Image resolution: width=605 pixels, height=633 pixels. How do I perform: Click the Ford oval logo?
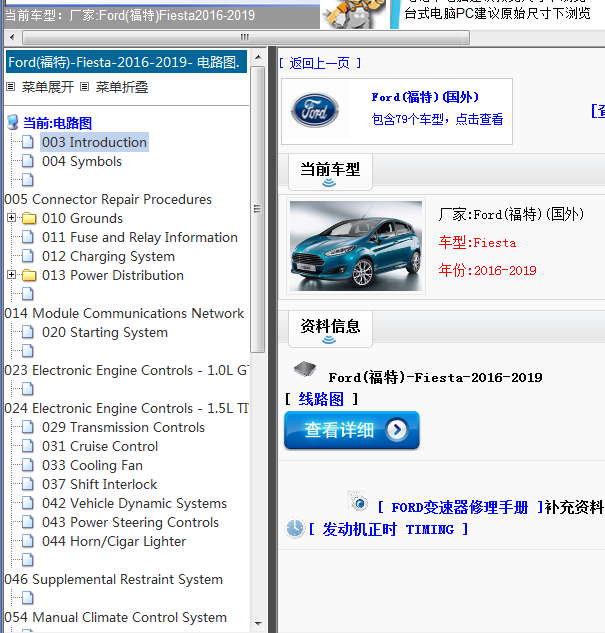tap(315, 110)
